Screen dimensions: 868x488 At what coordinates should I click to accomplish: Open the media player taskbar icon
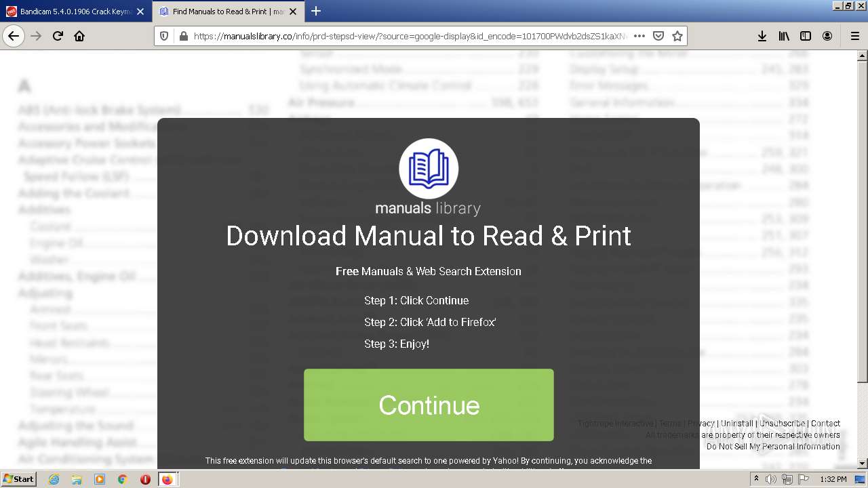[x=100, y=479]
